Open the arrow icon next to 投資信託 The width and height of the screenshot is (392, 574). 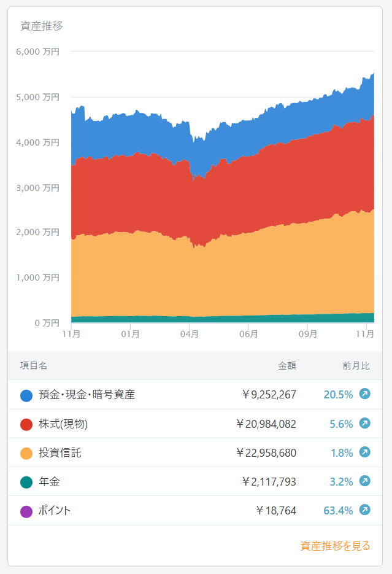(364, 452)
